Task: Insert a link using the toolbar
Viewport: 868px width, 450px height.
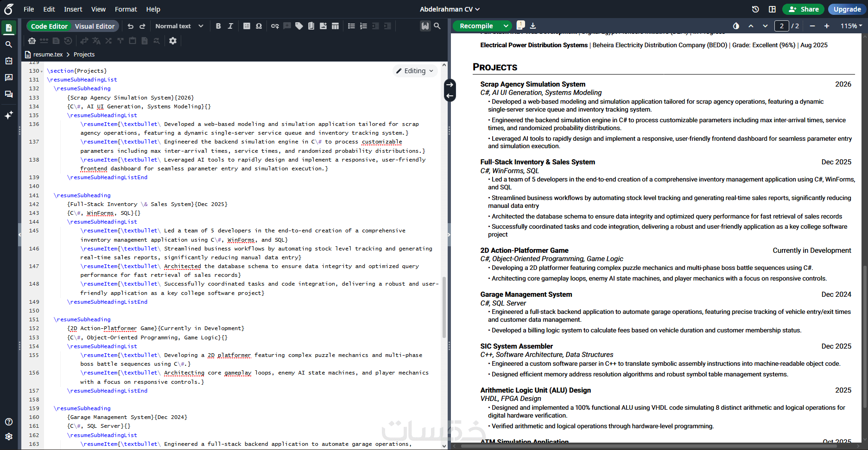Action: 275,26
